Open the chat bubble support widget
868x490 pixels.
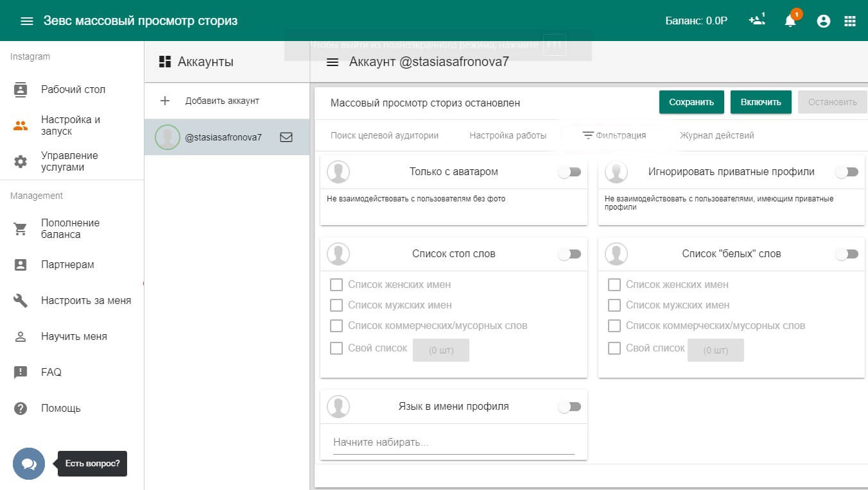pos(29,464)
